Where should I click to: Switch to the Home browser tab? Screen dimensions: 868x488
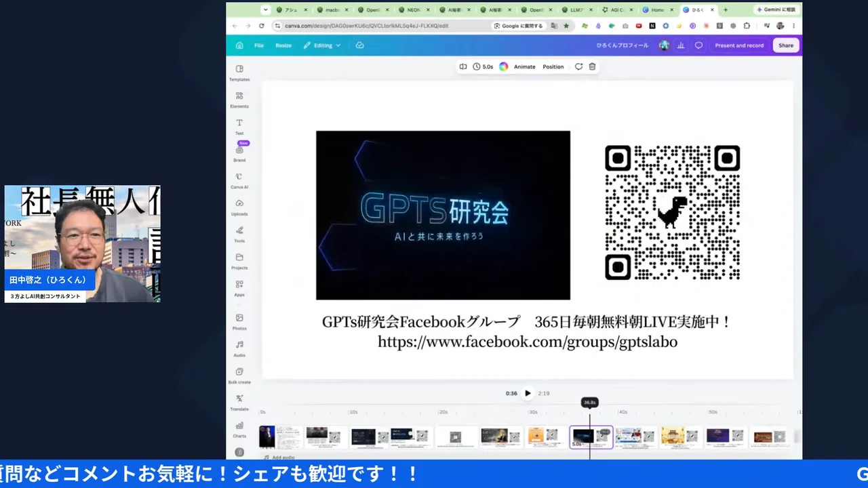658,10
